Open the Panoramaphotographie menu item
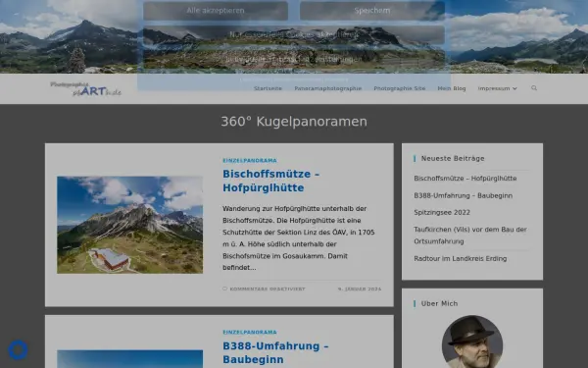Viewport: 588px width, 368px height. click(x=328, y=88)
